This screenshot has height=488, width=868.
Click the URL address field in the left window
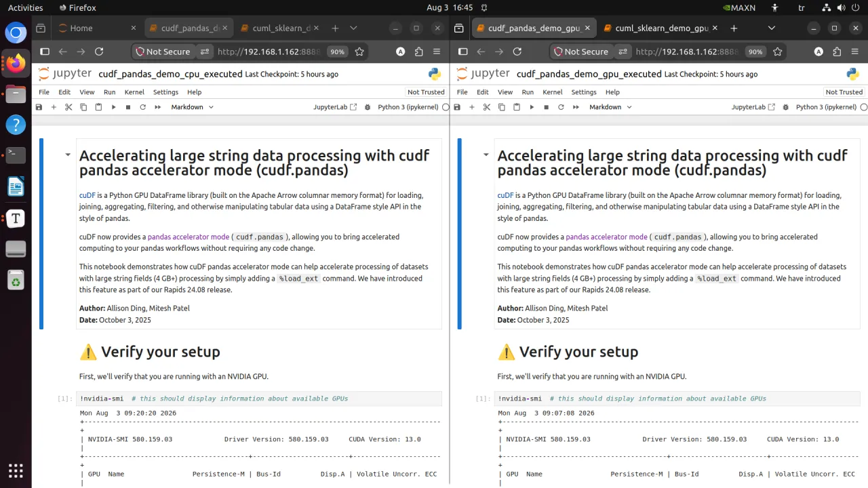pyautogui.click(x=269, y=52)
